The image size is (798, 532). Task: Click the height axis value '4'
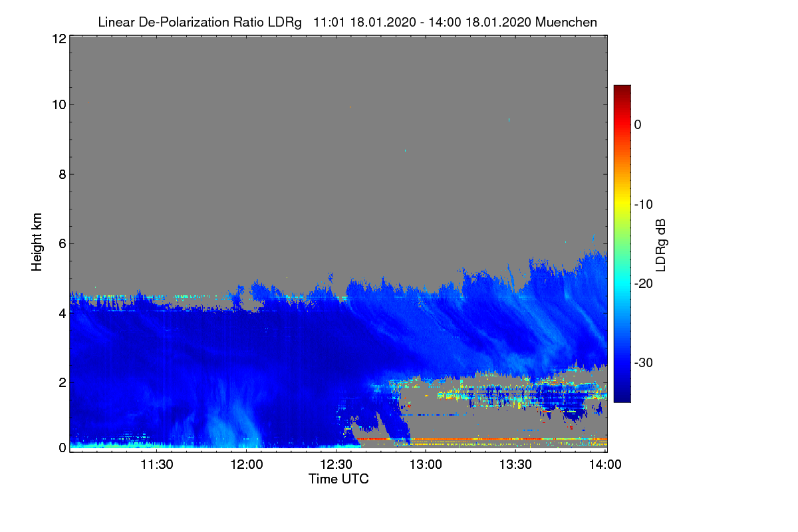click(x=61, y=313)
